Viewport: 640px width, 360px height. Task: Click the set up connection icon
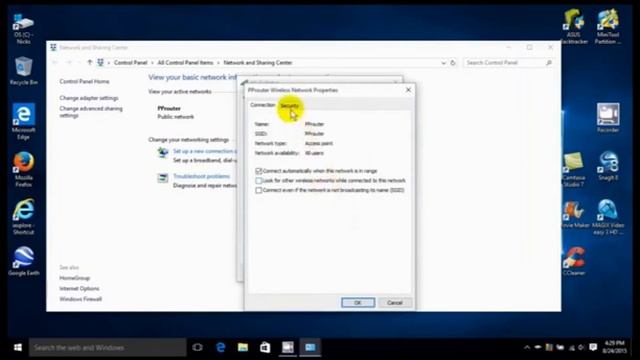coord(163,153)
